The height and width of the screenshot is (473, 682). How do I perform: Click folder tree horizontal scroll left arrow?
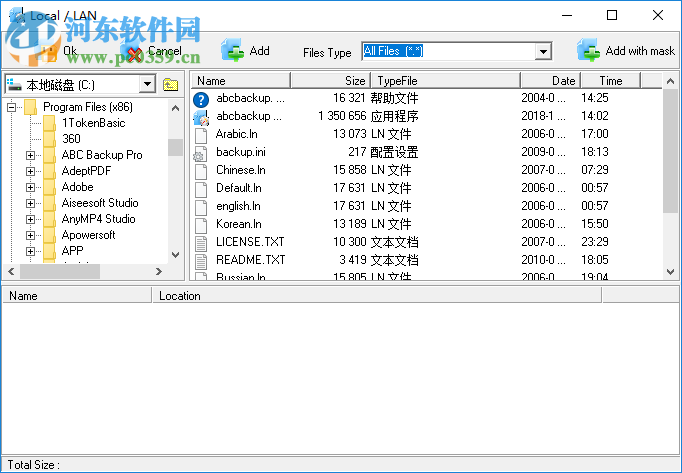pos(12,272)
